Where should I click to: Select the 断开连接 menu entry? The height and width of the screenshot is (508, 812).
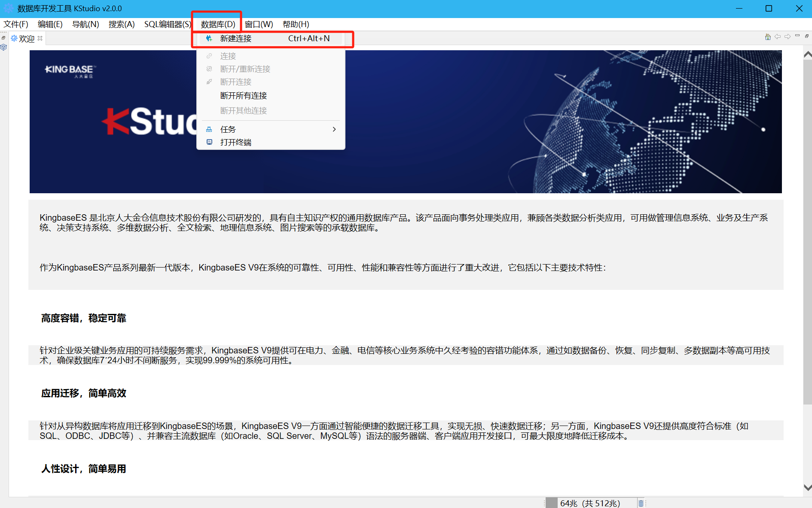pyautogui.click(x=271, y=82)
